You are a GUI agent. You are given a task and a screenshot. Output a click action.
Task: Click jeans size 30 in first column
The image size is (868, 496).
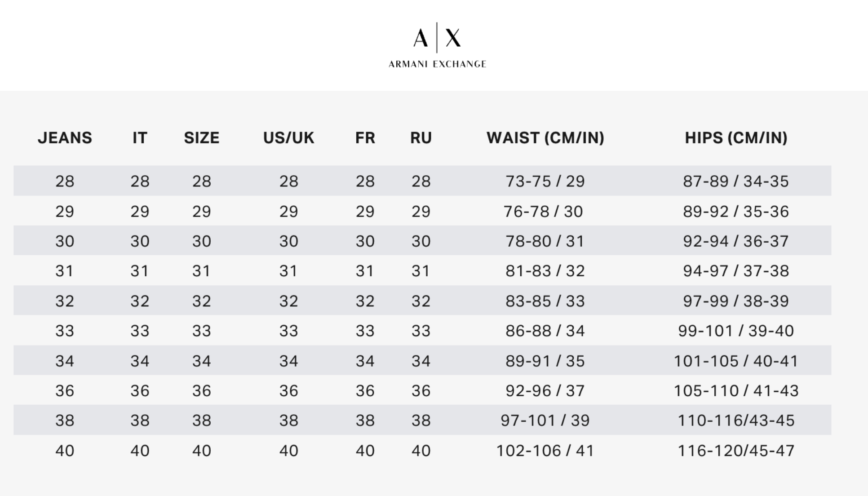[x=65, y=241]
